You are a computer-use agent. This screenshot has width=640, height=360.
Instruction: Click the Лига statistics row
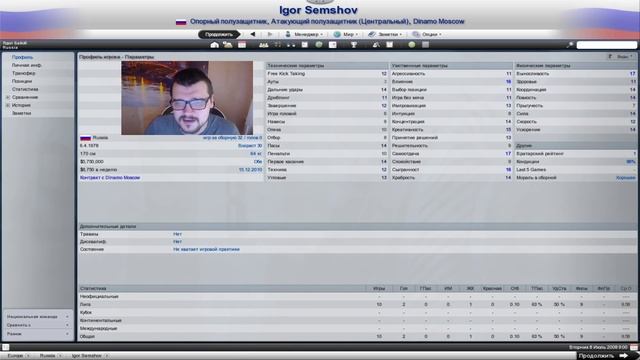358,304
